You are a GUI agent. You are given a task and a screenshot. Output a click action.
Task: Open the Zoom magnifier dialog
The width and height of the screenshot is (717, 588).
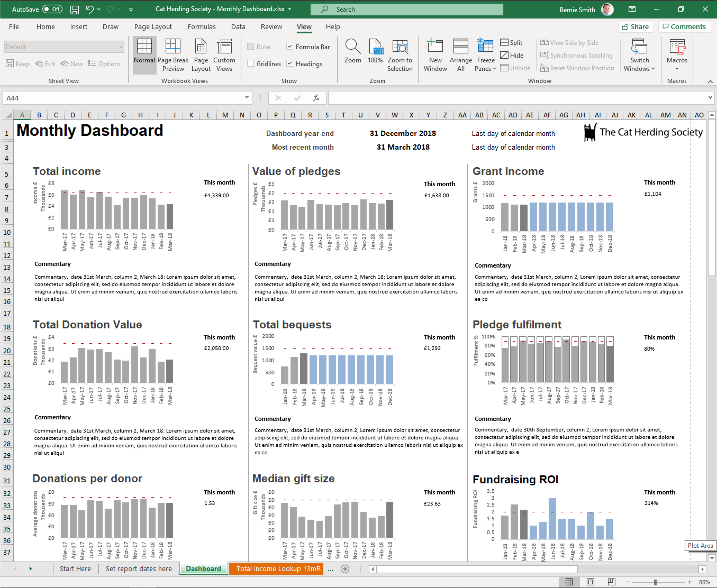point(353,51)
